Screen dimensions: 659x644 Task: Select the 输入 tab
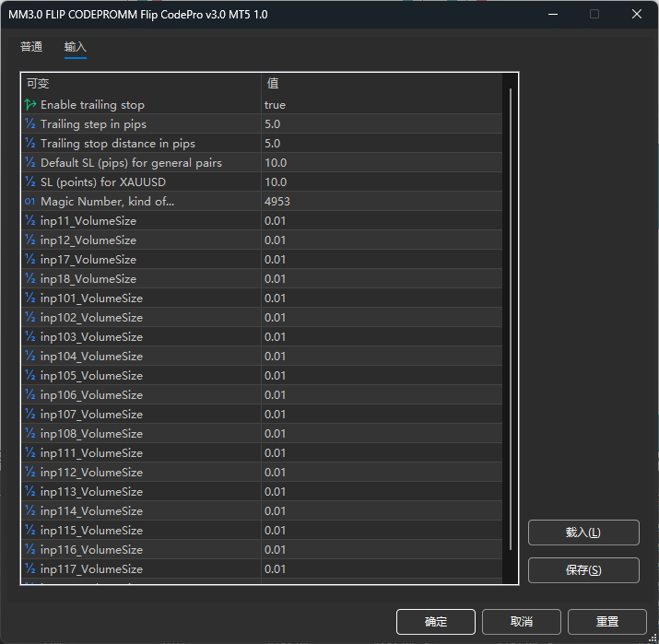click(76, 47)
